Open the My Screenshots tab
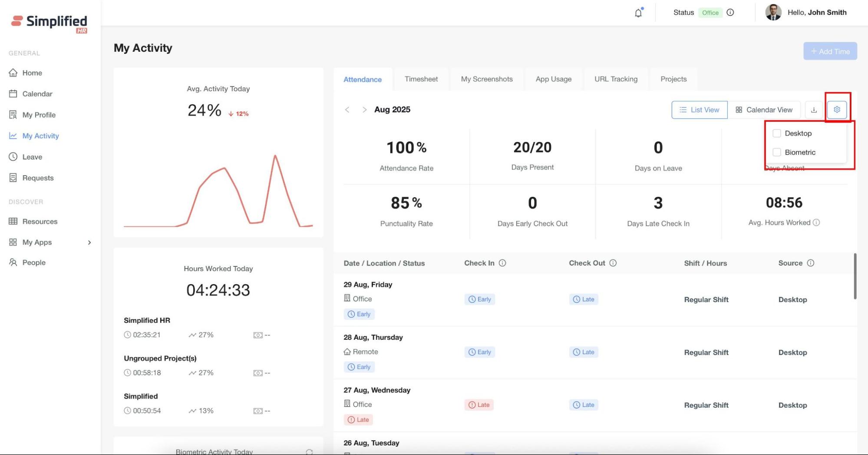Viewport: 868px width, 455px height. click(486, 79)
